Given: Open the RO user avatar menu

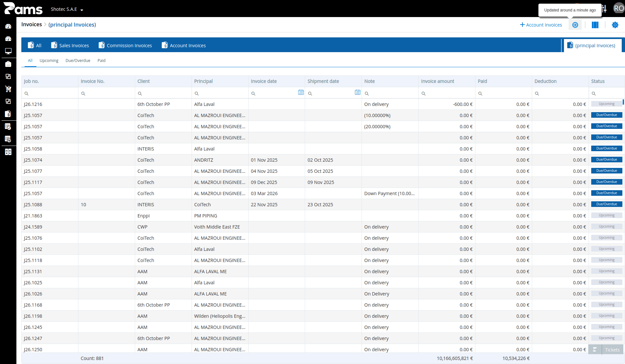Looking at the screenshot, I should pos(619,9).
